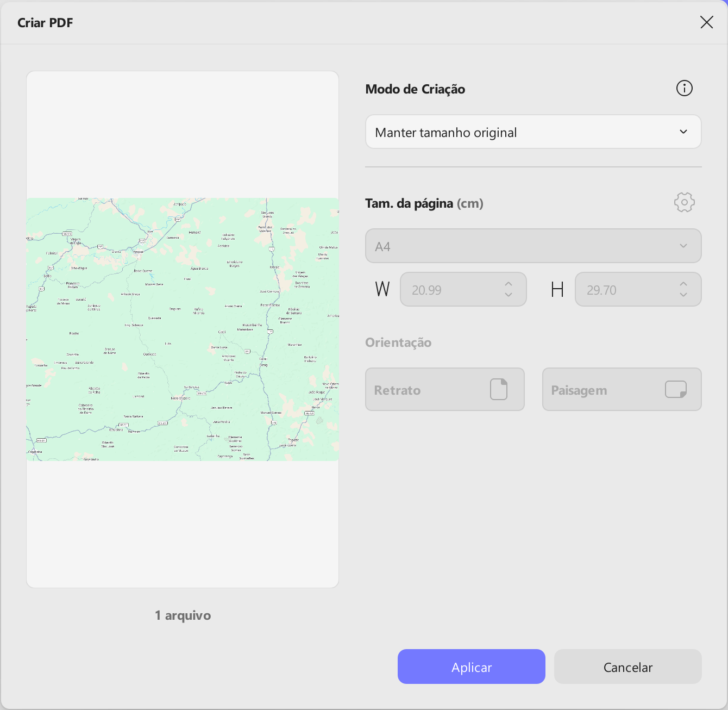Click the Cancelar button
This screenshot has width=728, height=710.
[627, 667]
